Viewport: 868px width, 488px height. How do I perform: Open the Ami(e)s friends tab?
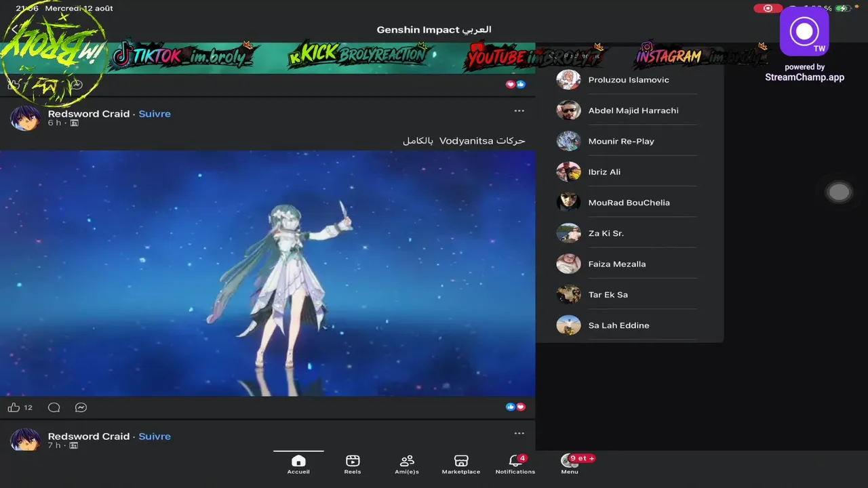[x=407, y=464]
